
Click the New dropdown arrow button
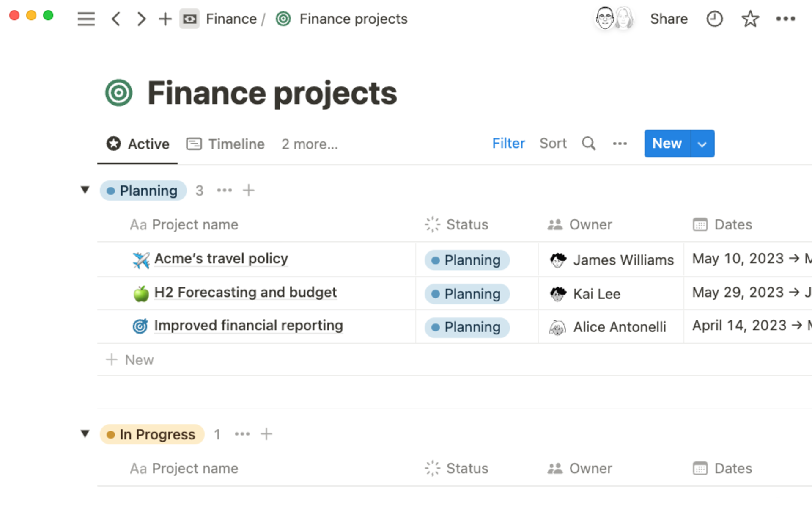coord(702,144)
